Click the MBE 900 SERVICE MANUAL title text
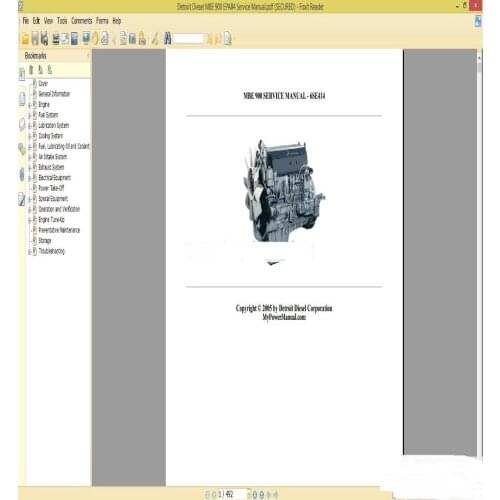500x500 pixels. [284, 96]
